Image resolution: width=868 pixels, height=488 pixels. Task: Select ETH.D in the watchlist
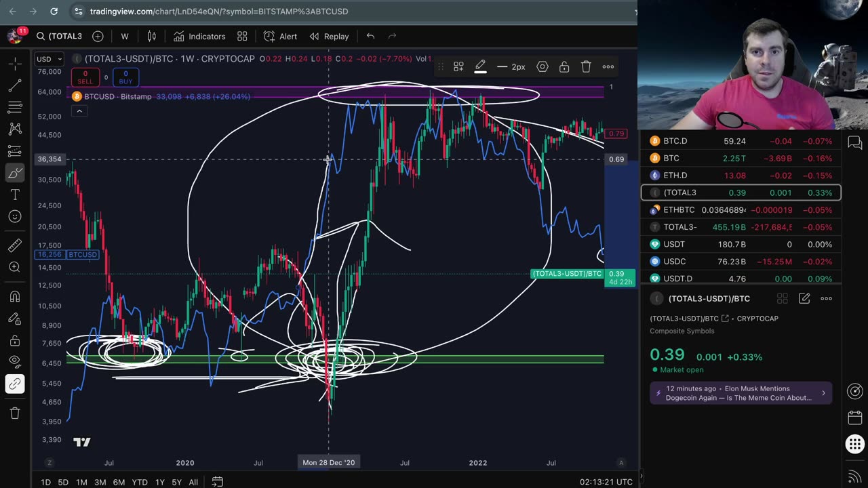(x=741, y=176)
